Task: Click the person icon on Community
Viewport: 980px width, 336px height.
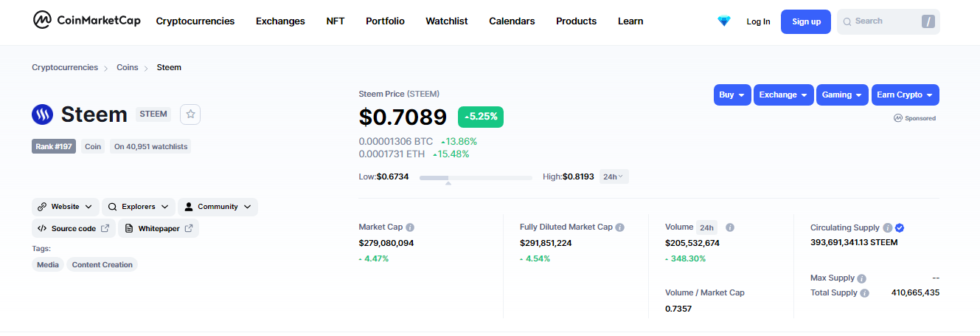Action: point(189,207)
